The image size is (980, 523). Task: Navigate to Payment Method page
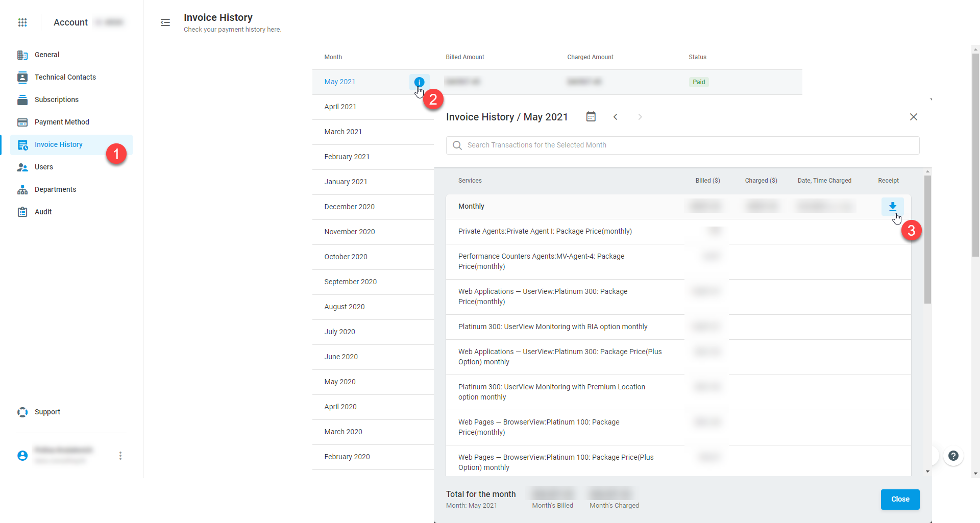62,122
